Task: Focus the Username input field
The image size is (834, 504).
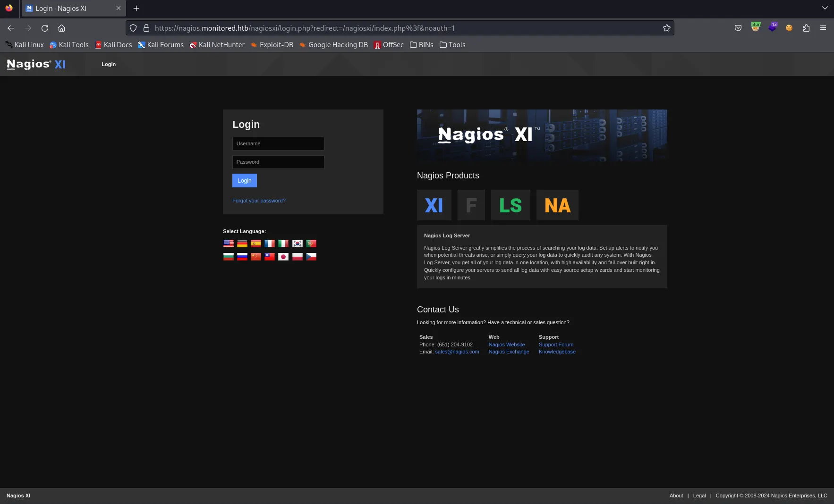Action: tap(278, 143)
